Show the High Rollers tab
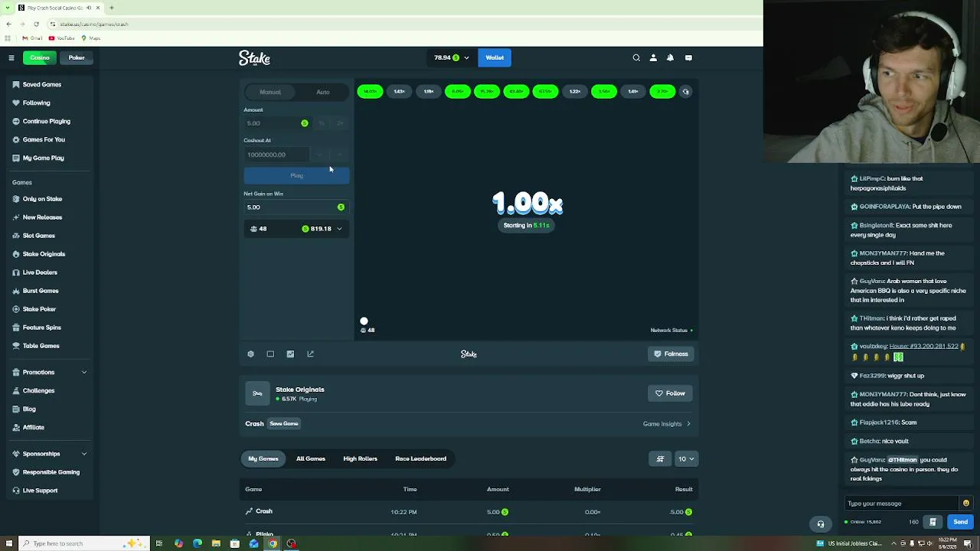980x551 pixels. 360,458
